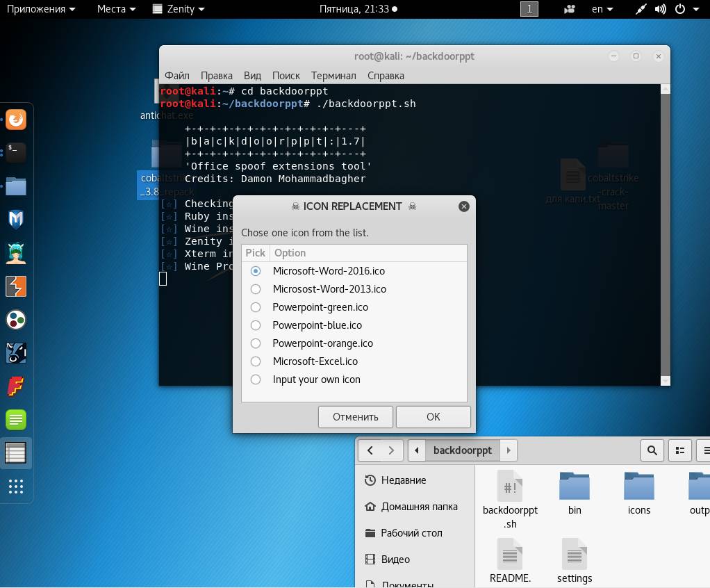The width and height of the screenshot is (710, 588).
Task: Click the Отменить button
Action: coord(355,417)
